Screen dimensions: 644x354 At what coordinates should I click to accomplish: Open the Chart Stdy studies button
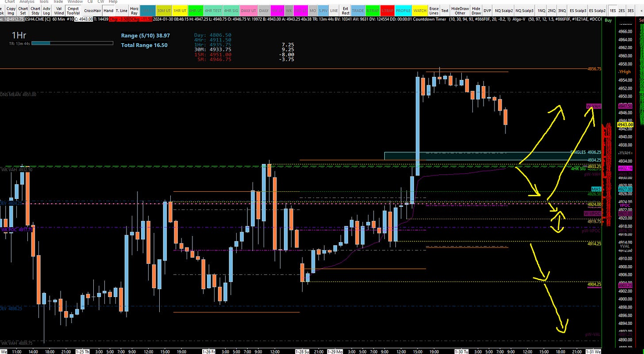tap(35, 11)
